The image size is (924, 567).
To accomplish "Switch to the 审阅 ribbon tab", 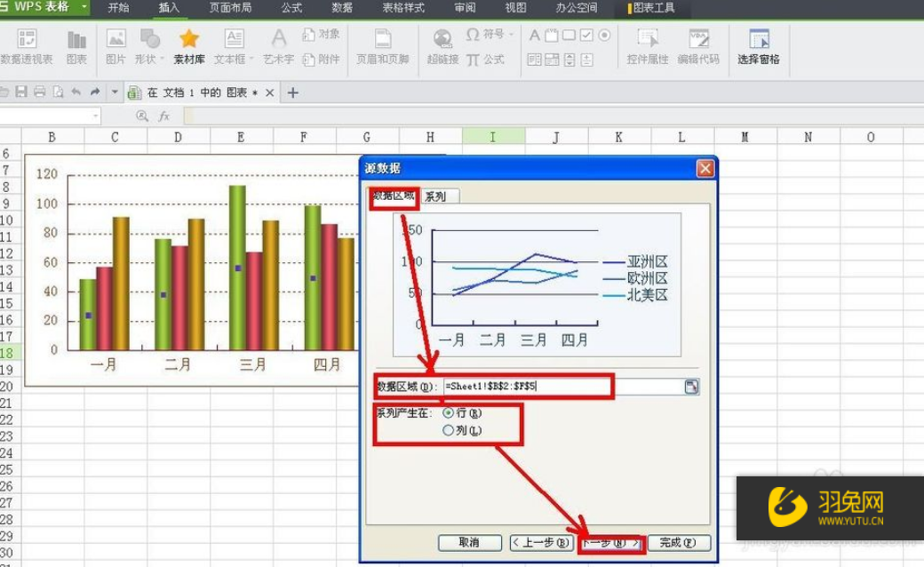I will click(x=465, y=8).
